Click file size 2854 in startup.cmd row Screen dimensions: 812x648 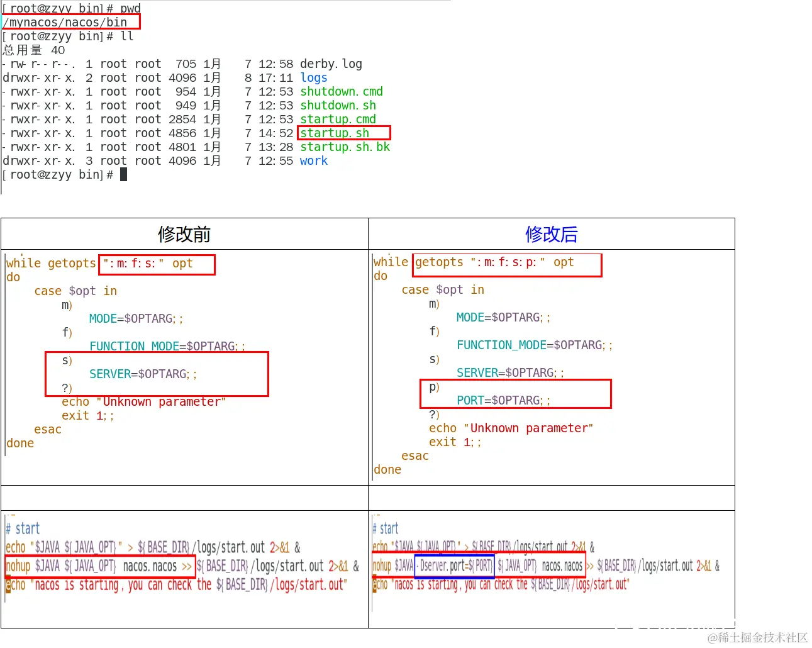coord(182,119)
